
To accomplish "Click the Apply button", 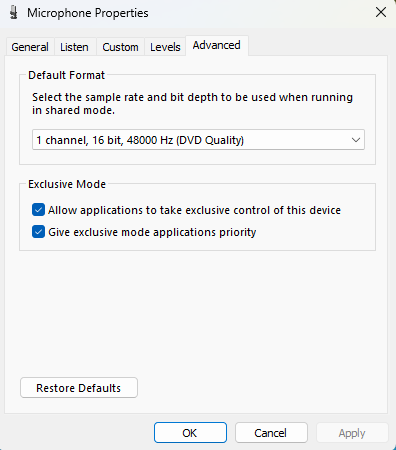I will (352, 433).
